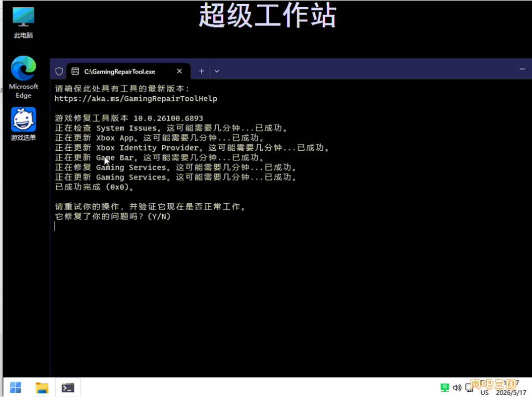The height and width of the screenshot is (397, 532).
Task: Click the terminal input cursor line
Action: [55, 227]
